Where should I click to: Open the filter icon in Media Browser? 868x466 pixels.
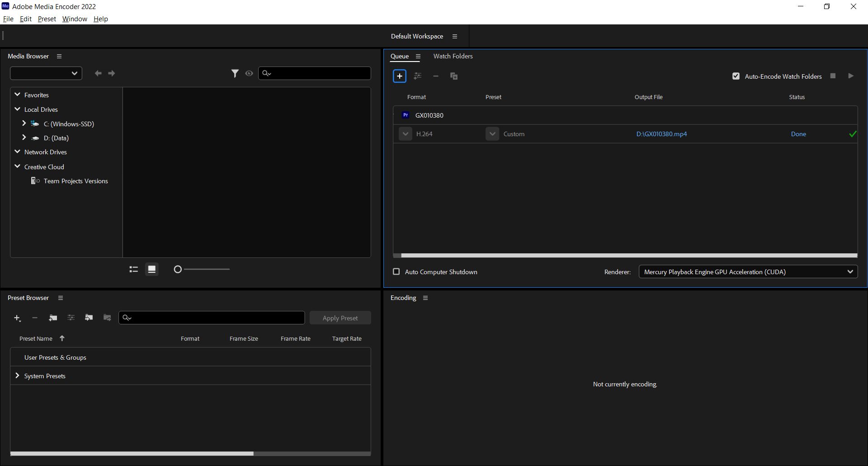click(235, 73)
